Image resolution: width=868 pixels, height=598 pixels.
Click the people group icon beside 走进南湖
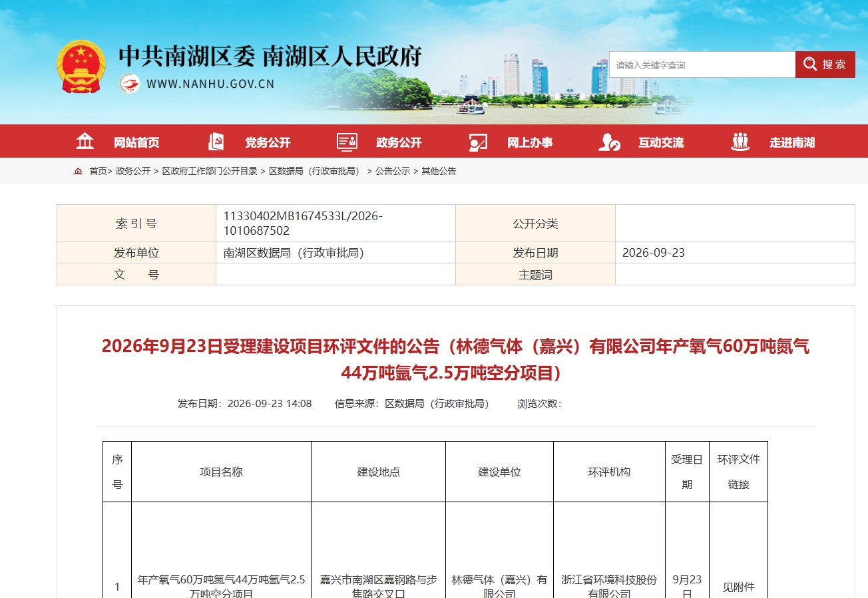click(x=740, y=142)
